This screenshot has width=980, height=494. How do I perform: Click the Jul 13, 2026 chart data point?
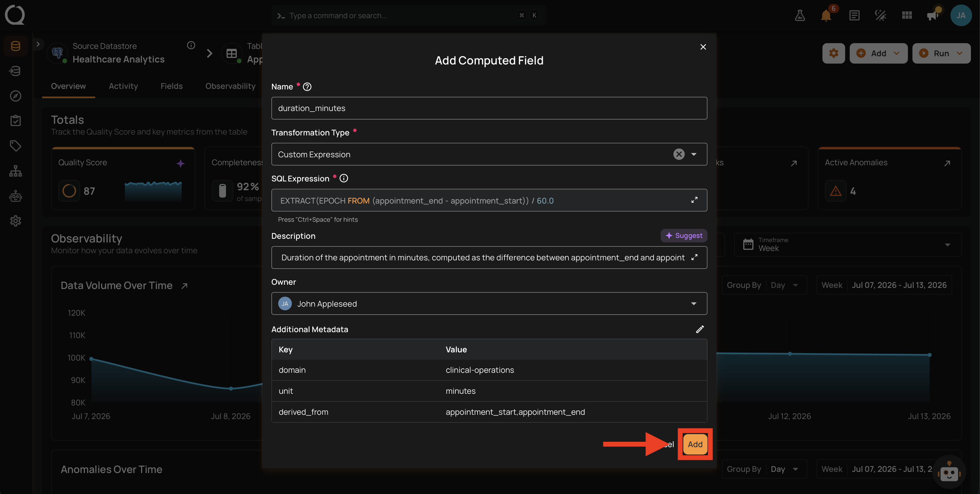929,355
